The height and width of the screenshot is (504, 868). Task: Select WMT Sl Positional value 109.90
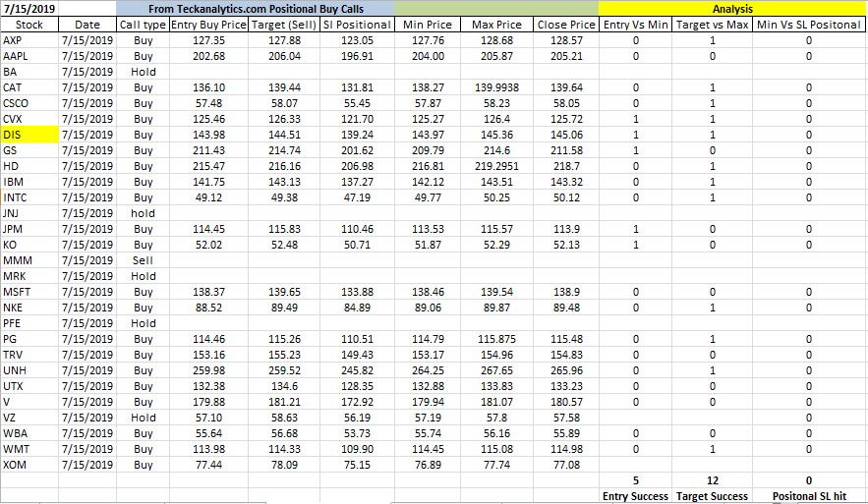(x=357, y=449)
